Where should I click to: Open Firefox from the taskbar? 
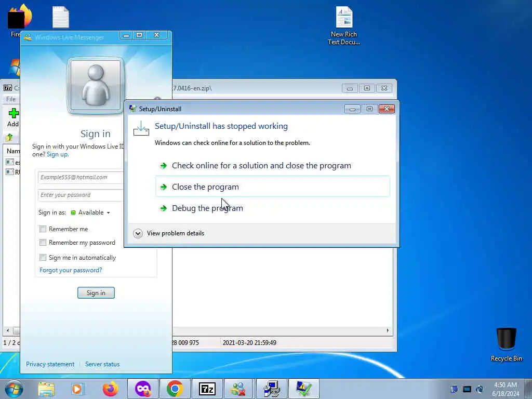click(110, 389)
